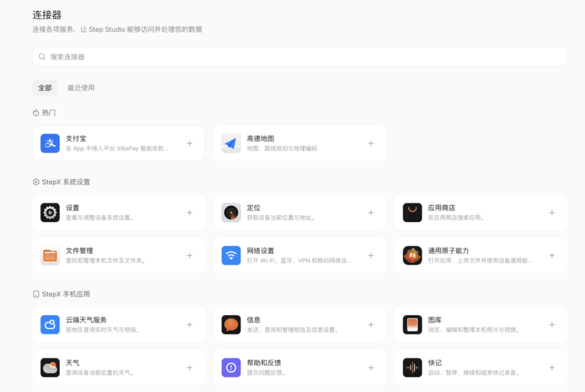Click the 信息 message bubble icon
This screenshot has height=392, width=585.
click(x=231, y=324)
